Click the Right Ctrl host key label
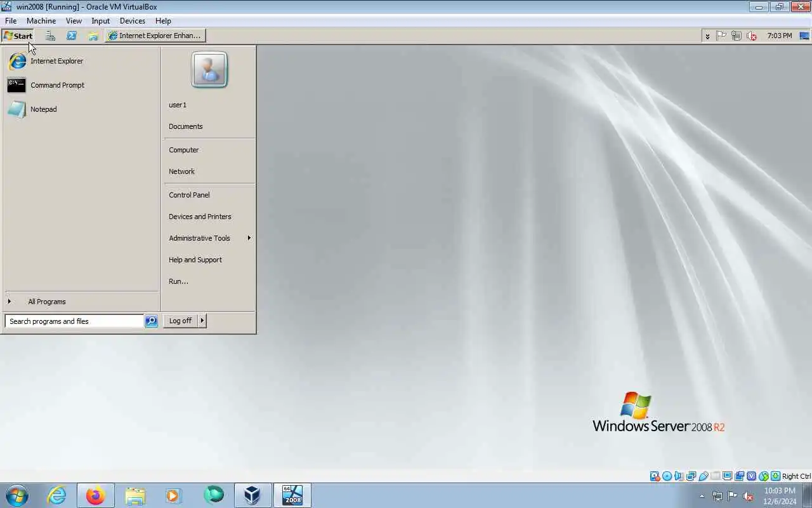Image resolution: width=812 pixels, height=508 pixels. point(796,476)
